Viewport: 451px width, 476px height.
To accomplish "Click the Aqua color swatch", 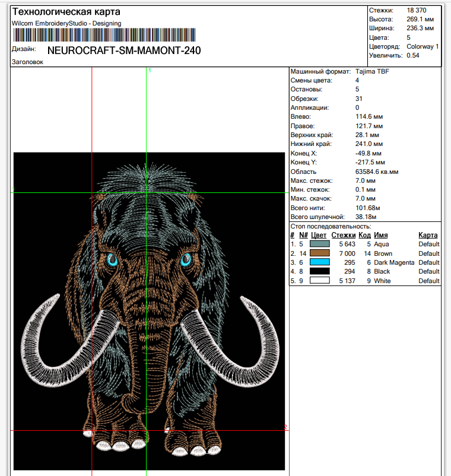I will (x=320, y=244).
